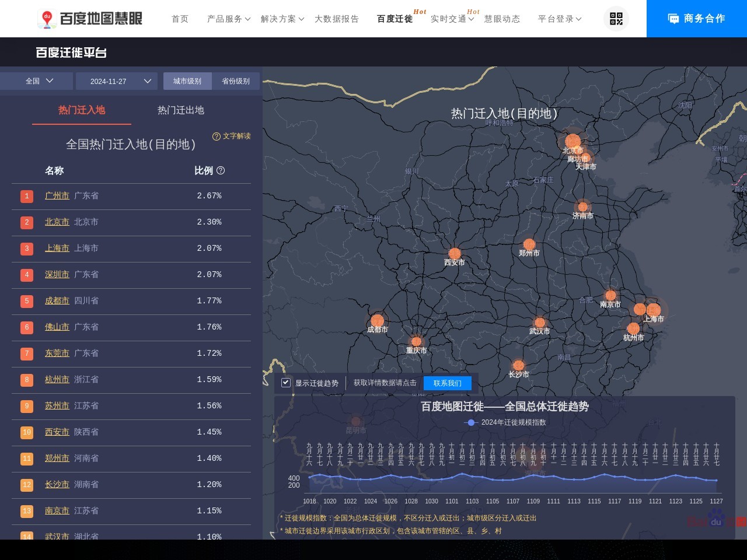Click the 2024年迁徙规模指数 chart legend
The width and height of the screenshot is (747, 560).
point(506,422)
